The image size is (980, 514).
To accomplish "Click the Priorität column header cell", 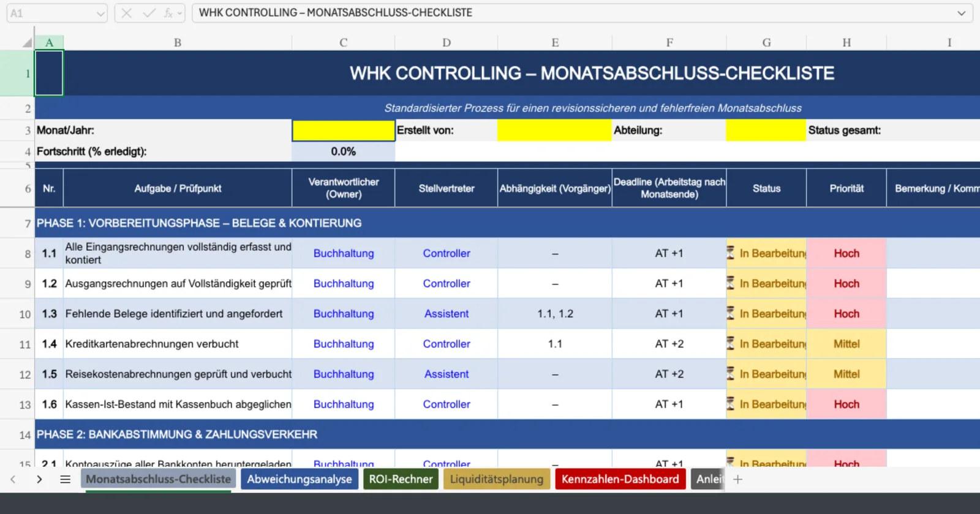I will click(x=846, y=188).
